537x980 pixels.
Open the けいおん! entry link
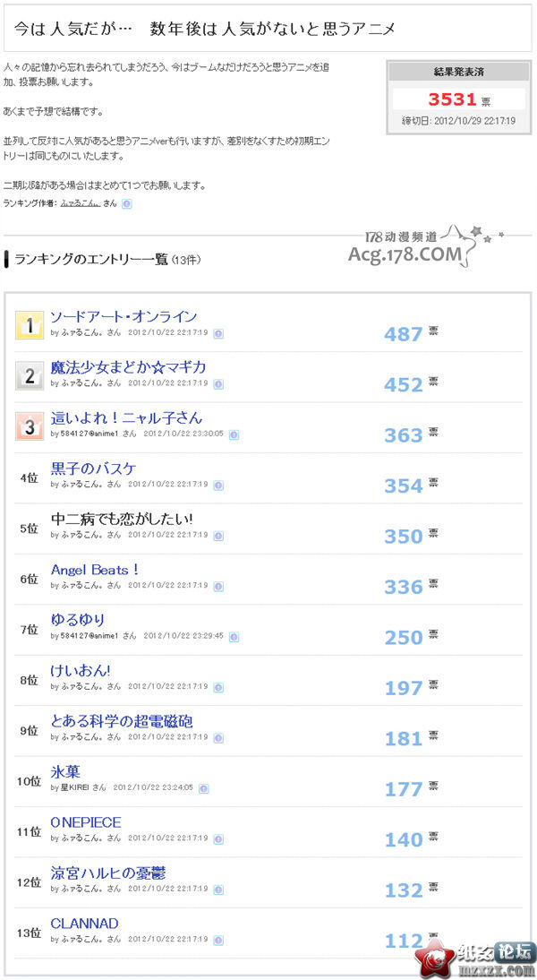coord(81,671)
